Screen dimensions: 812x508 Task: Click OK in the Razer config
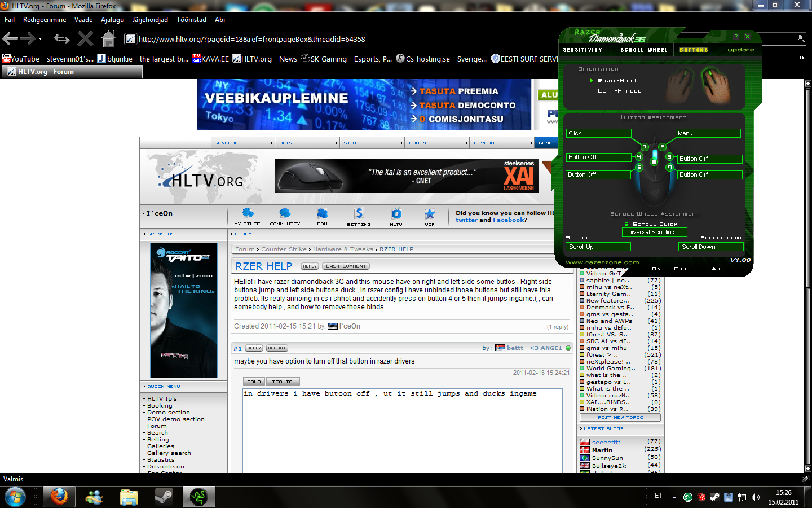click(x=656, y=269)
